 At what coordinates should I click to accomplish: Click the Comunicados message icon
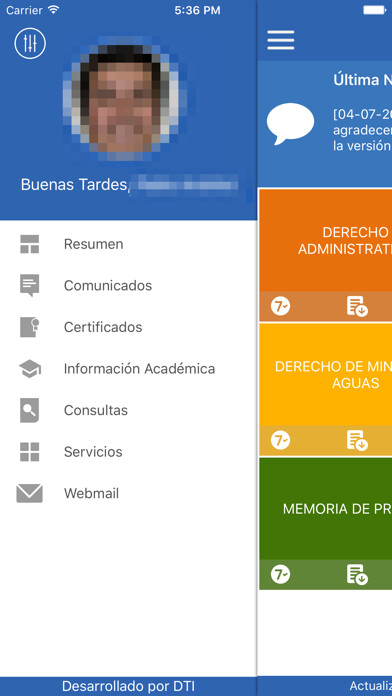(x=30, y=285)
